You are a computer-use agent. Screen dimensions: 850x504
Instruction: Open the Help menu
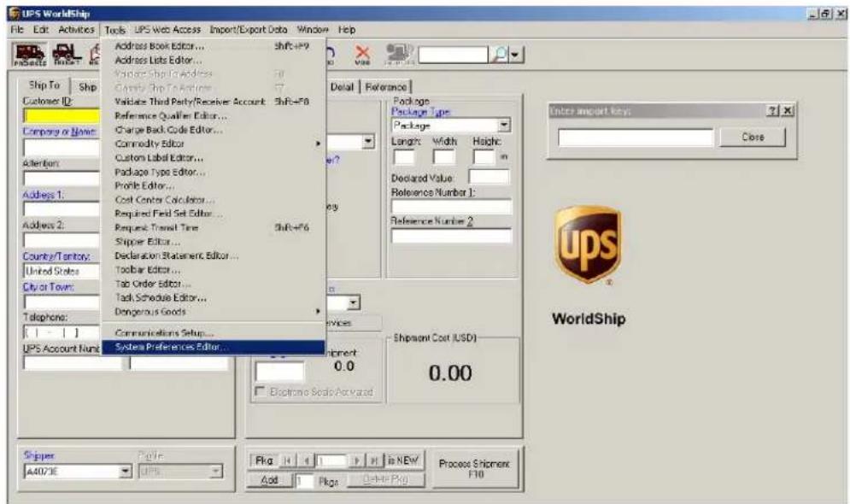(x=347, y=30)
